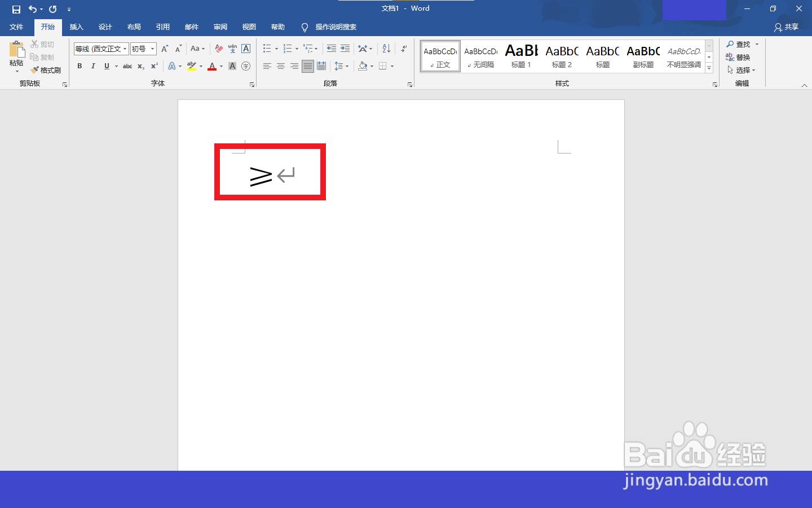This screenshot has width=812, height=508.
Task: Increase paragraph indent
Action: click(x=345, y=49)
